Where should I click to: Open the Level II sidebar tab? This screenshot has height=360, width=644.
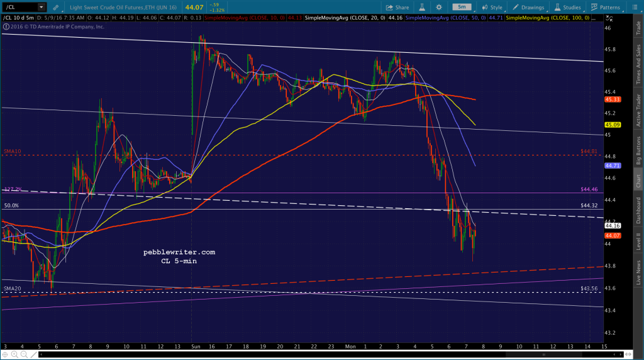[x=638, y=242]
